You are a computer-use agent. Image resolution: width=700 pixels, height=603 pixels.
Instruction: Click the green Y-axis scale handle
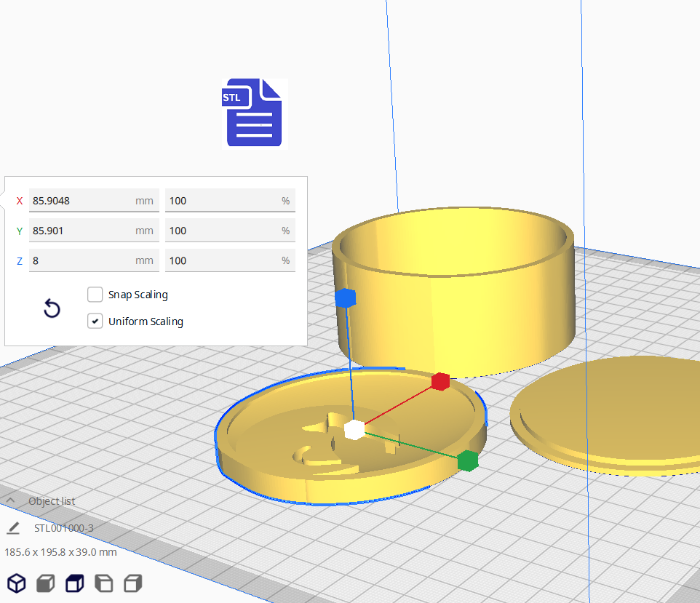(467, 460)
